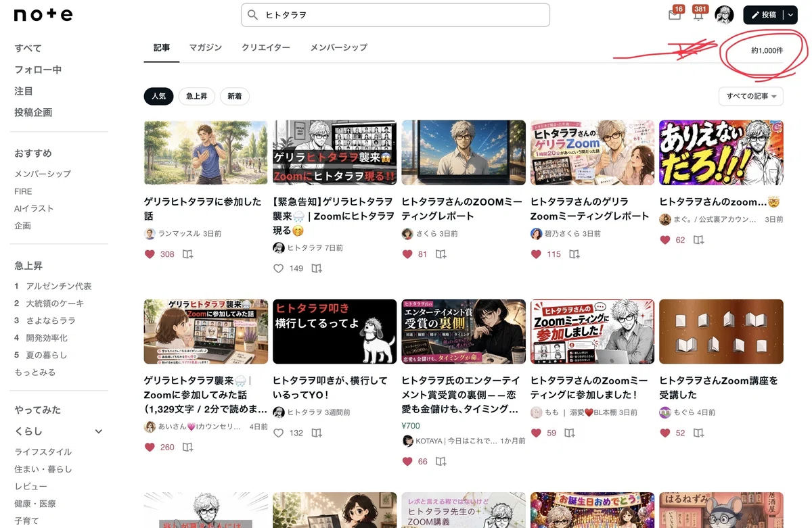The image size is (812, 528).
Task: Switch to the 記事 tab
Action: [x=162, y=48]
